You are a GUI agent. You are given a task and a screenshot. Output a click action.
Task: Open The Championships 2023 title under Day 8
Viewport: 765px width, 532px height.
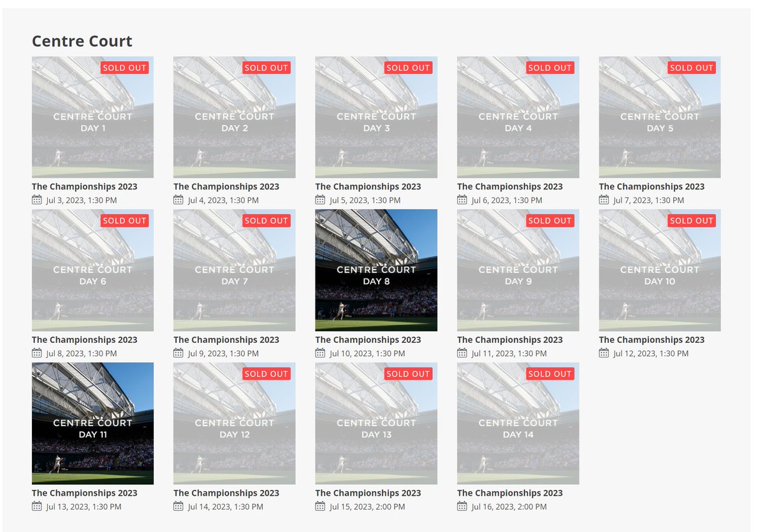point(368,340)
